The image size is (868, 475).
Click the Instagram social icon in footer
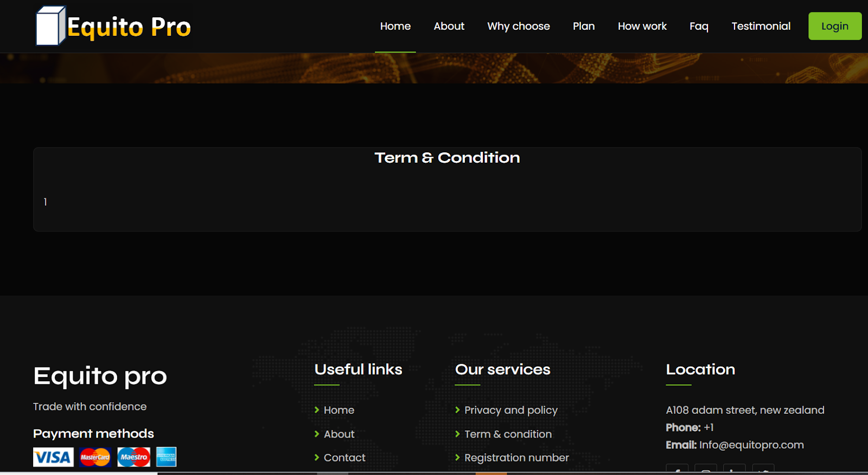[706, 470]
